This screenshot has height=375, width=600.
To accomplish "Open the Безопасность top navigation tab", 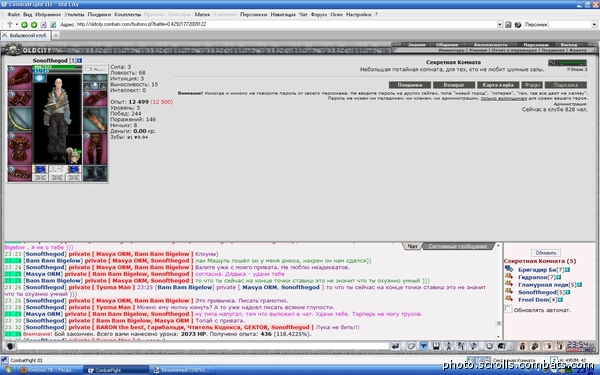I will click(x=491, y=45).
